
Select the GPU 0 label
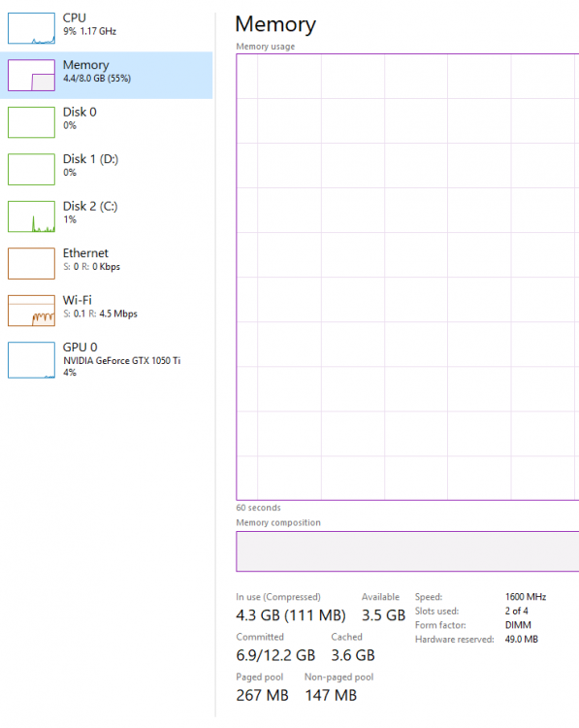[x=80, y=347]
